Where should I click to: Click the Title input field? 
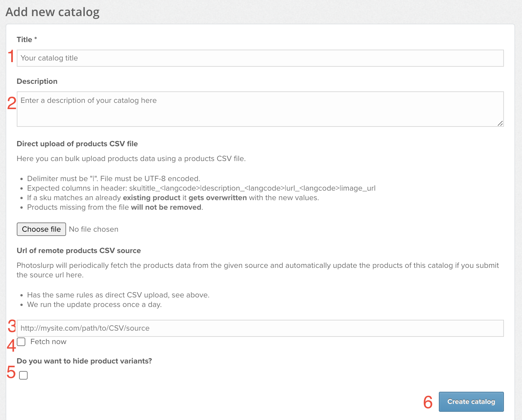coord(260,58)
